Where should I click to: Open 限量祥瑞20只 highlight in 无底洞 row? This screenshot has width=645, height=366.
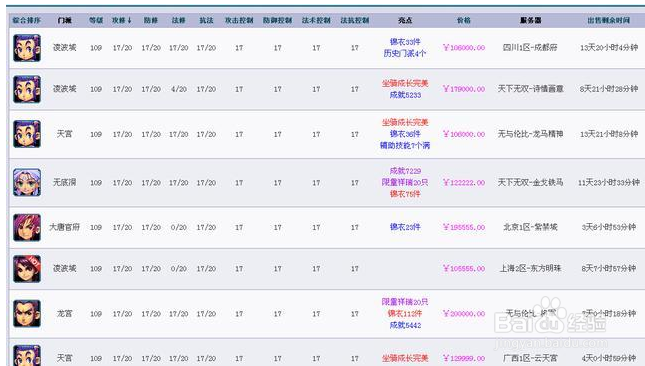(x=405, y=183)
